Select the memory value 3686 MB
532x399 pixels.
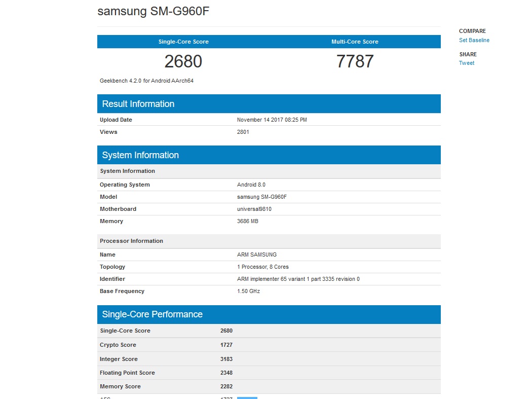click(248, 222)
